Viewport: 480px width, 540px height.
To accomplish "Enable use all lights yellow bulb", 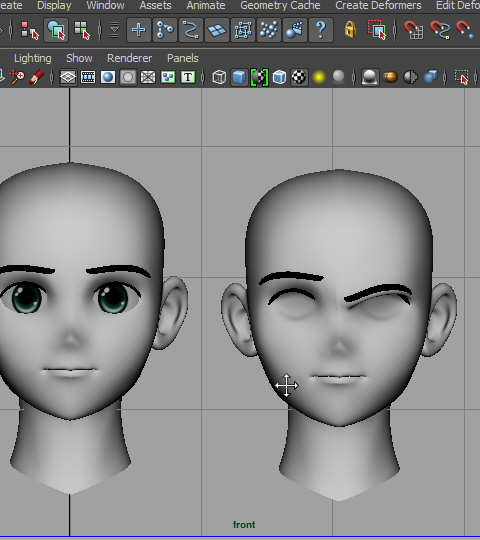I will pyautogui.click(x=319, y=77).
